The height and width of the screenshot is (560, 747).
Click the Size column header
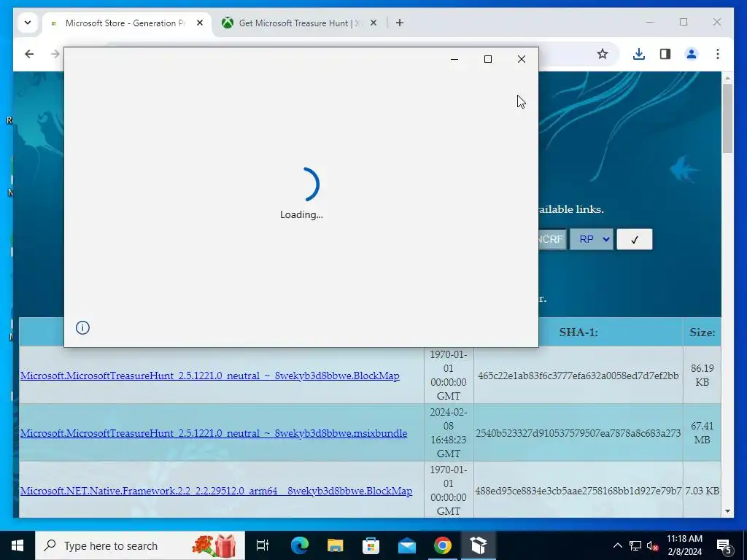click(x=702, y=332)
